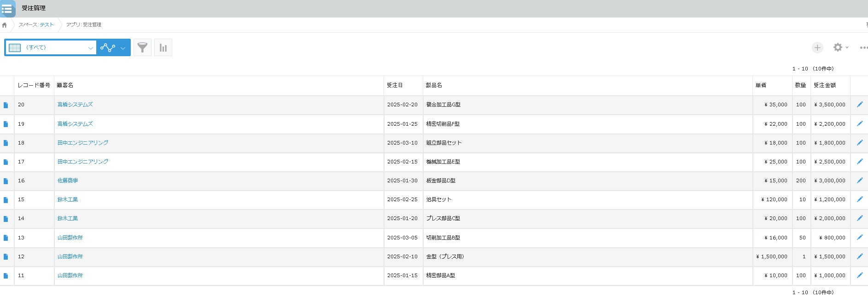Click the plus icon to add record
Image resolution: width=868 pixels, height=297 pixels.
coord(817,47)
